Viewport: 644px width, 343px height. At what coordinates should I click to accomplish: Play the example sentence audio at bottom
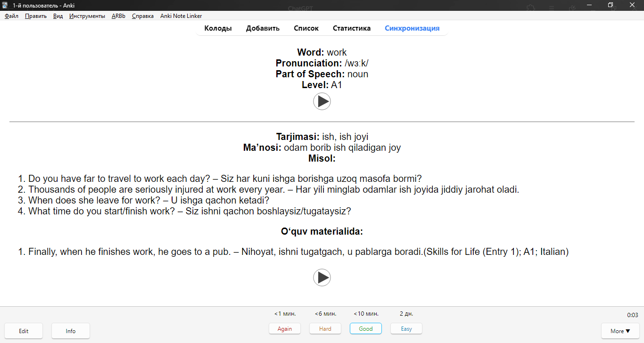click(322, 278)
